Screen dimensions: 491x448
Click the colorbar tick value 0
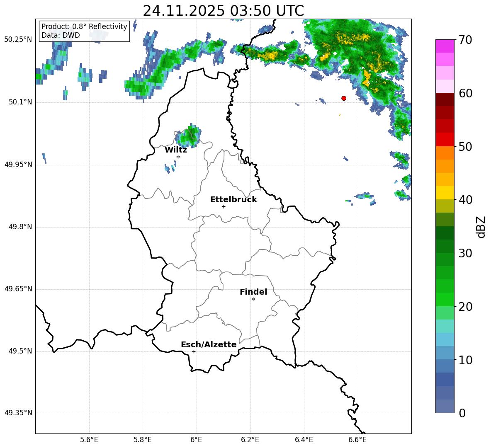coord(462,413)
